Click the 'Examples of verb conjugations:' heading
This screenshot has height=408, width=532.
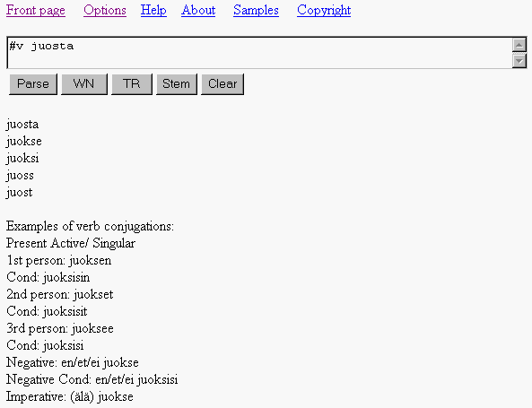click(x=90, y=226)
